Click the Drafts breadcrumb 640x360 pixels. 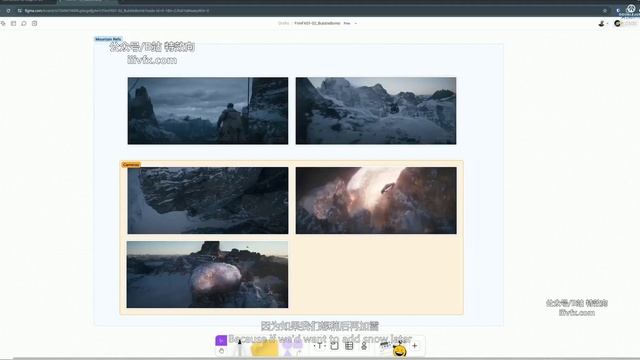point(283,23)
